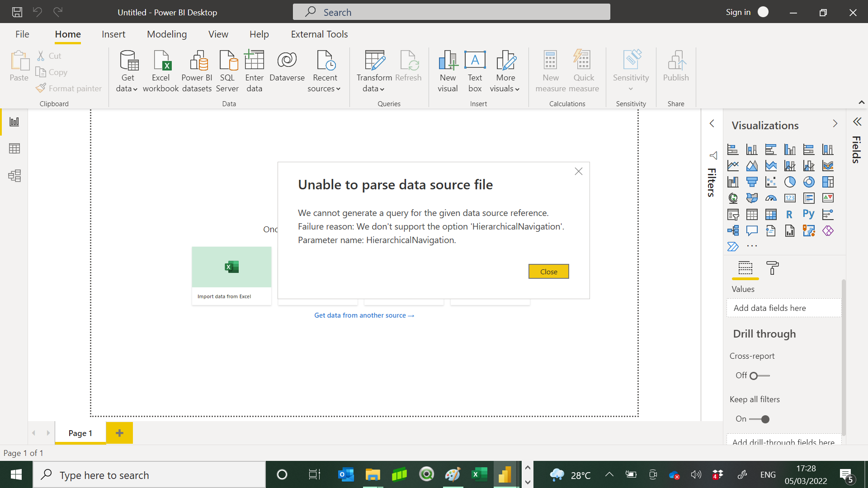The width and height of the screenshot is (868, 488).
Task: Switch to Data view icon
Action: (14, 149)
